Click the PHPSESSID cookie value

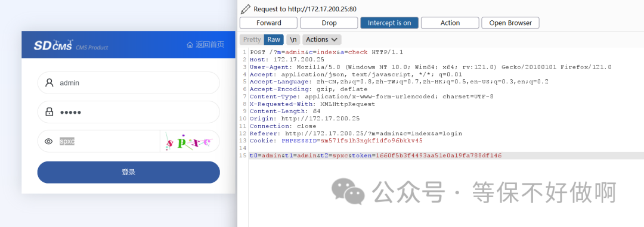pos(371,141)
